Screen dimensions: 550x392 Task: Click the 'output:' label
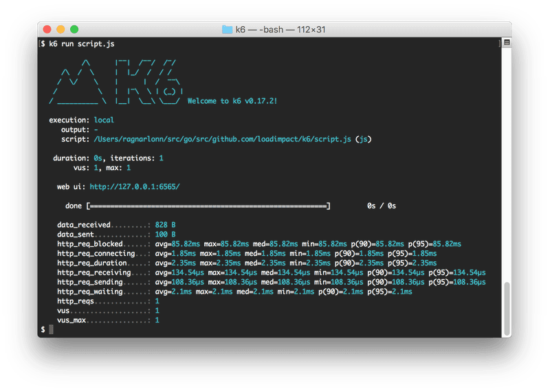(76, 130)
